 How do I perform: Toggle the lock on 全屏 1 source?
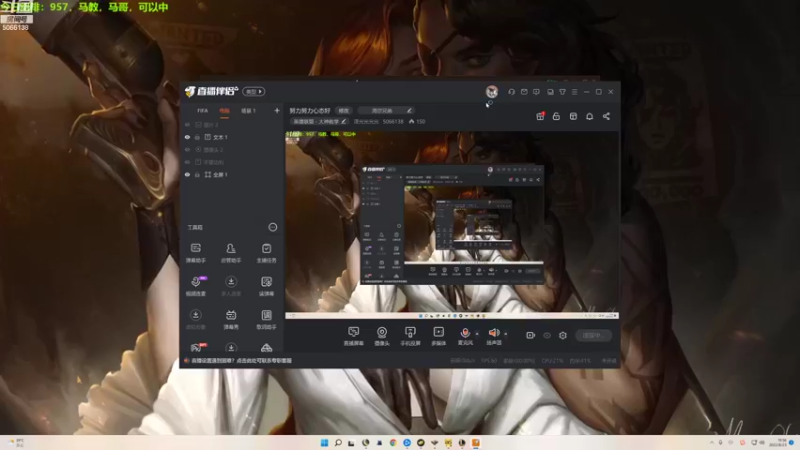click(x=197, y=174)
